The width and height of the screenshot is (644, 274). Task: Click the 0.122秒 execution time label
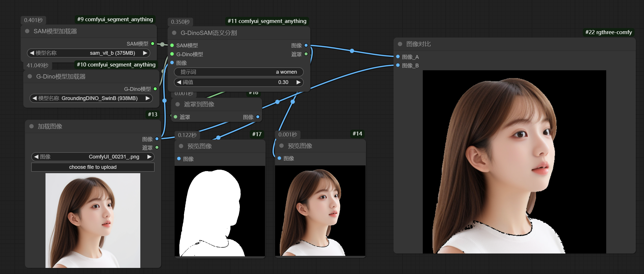point(187,135)
